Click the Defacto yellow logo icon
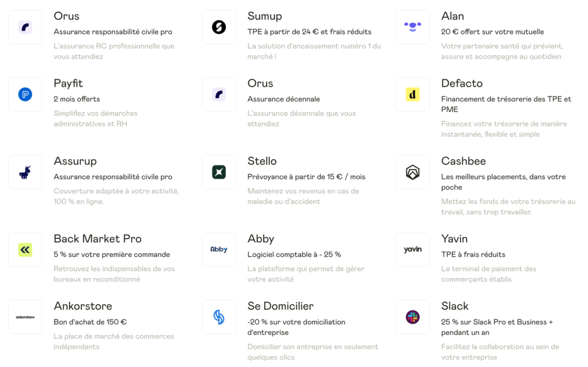 coord(412,94)
